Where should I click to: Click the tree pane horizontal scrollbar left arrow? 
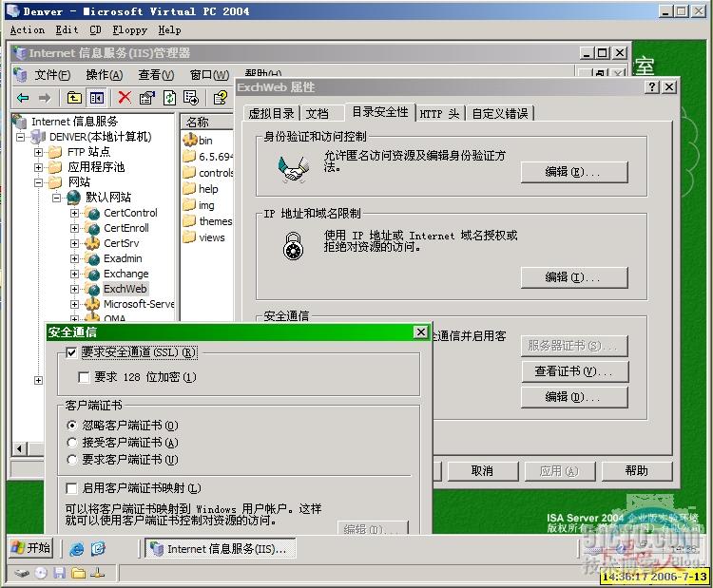coord(19,449)
